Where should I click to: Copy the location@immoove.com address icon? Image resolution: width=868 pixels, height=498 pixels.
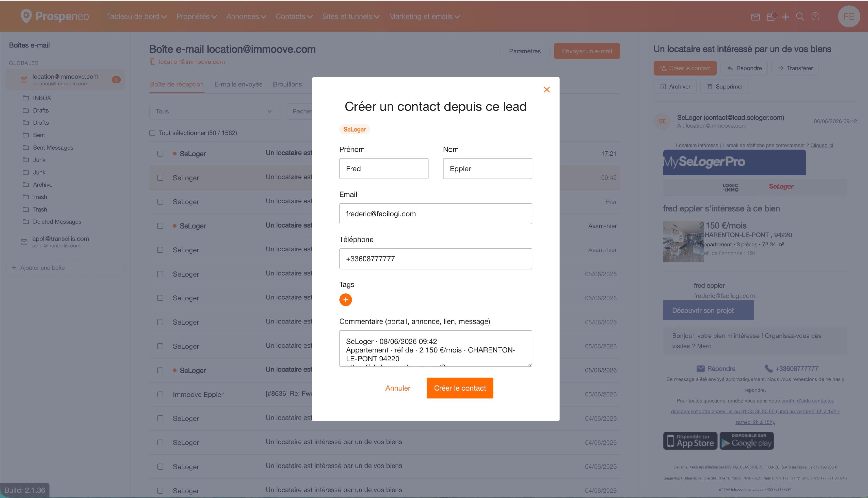pyautogui.click(x=152, y=62)
